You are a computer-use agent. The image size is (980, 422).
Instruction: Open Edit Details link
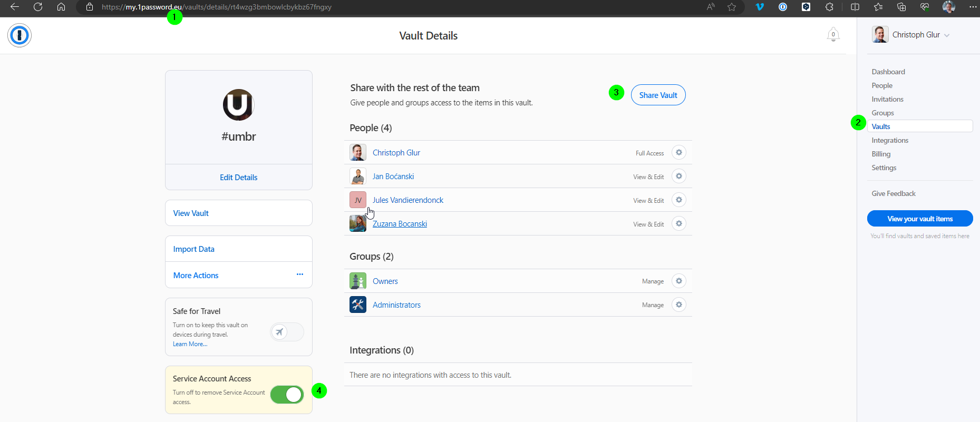239,178
